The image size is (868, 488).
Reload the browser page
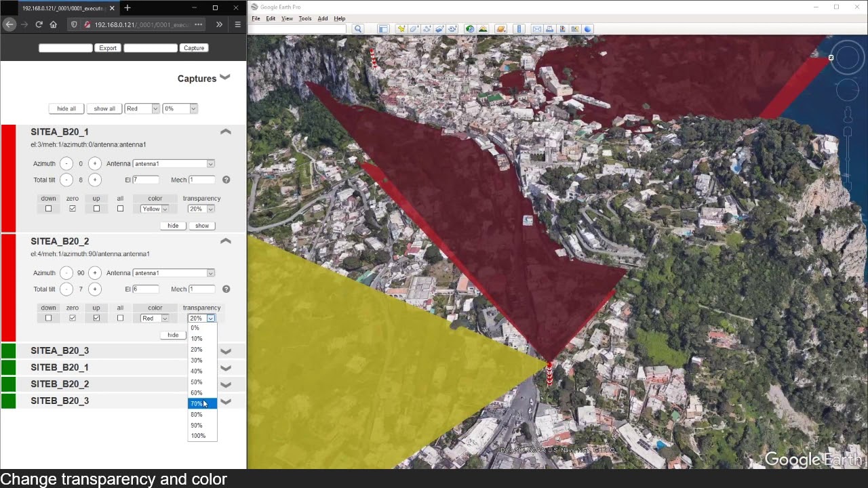(x=39, y=24)
